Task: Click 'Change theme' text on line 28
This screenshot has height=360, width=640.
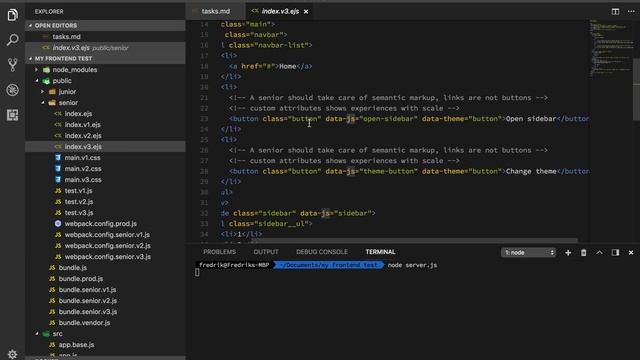Action: point(531,171)
